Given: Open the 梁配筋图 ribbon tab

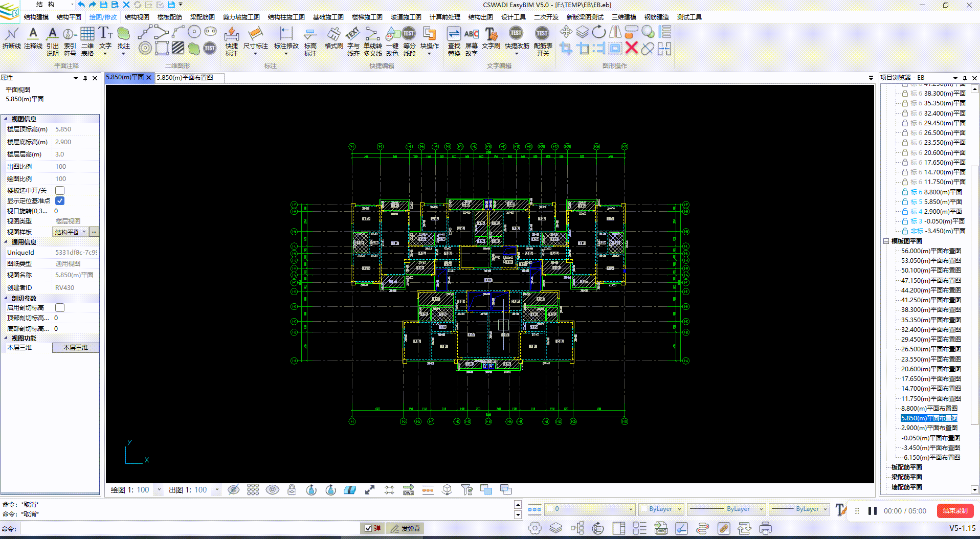Looking at the screenshot, I should click(202, 17).
